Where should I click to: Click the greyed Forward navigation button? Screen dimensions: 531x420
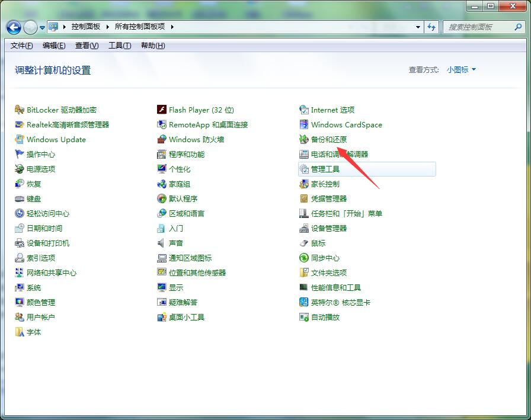(x=30, y=27)
